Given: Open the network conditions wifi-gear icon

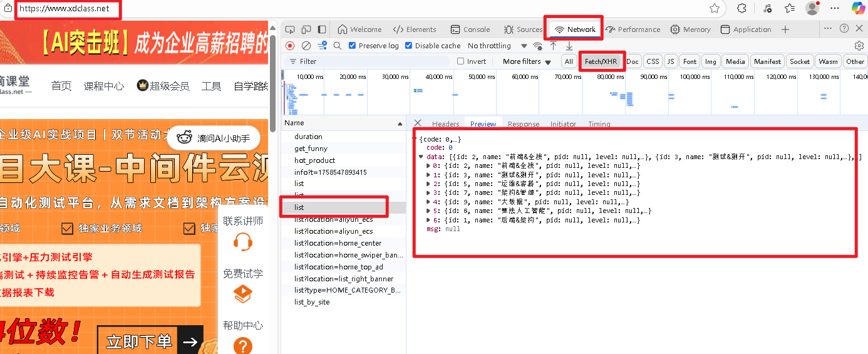Looking at the screenshot, I should 537,46.
